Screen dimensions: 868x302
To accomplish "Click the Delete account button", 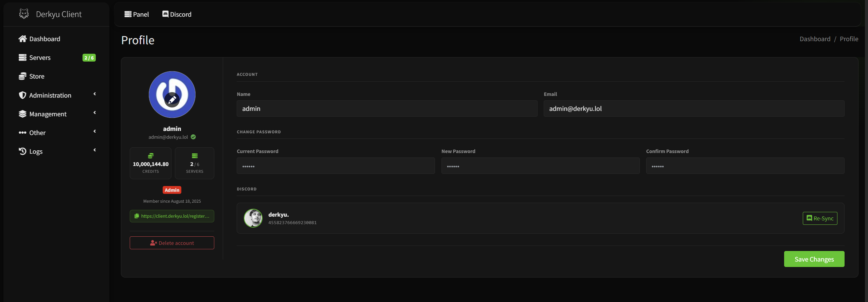I will (172, 243).
